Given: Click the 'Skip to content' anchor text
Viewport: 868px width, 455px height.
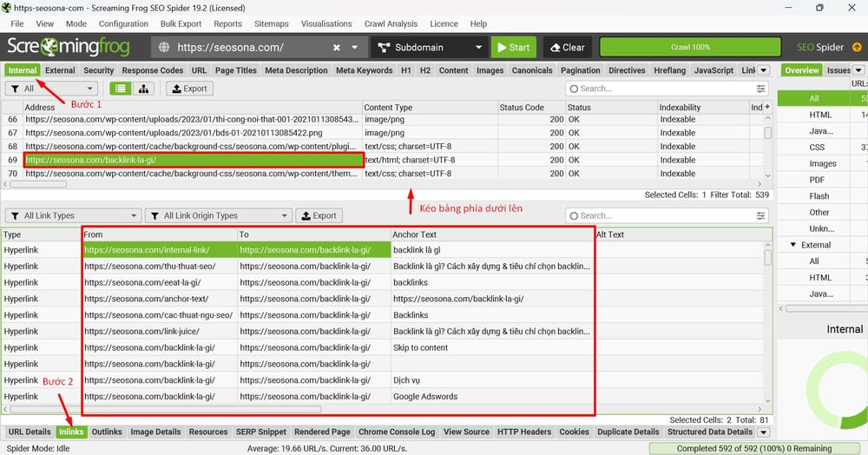Looking at the screenshot, I should 421,347.
